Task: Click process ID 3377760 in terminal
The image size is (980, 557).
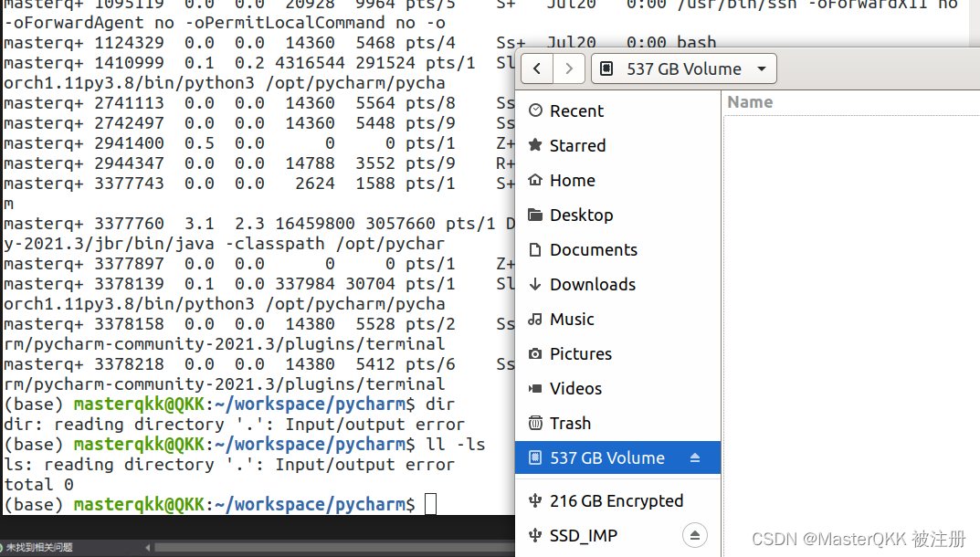Action: click(129, 224)
